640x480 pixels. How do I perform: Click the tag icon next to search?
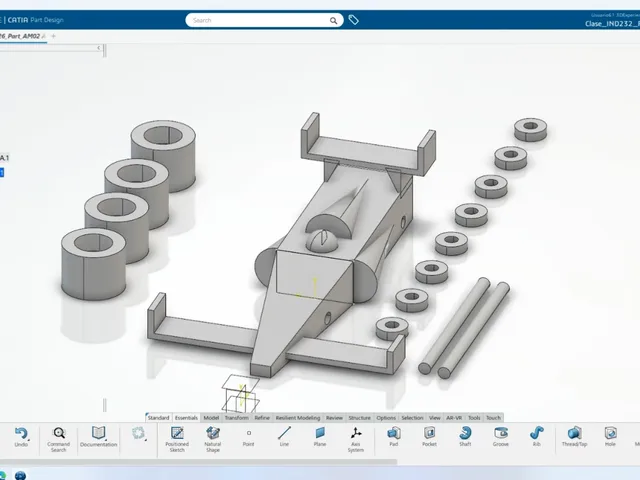(353, 20)
